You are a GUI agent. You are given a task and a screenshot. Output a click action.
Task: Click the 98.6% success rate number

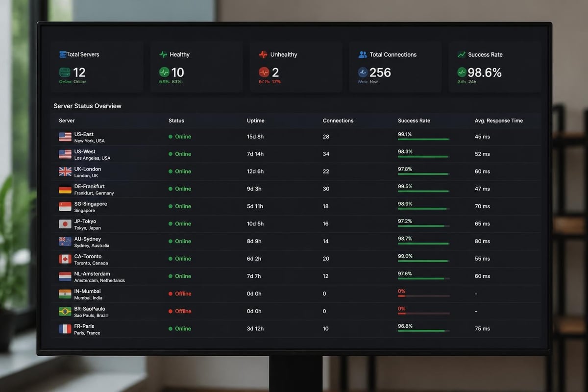coord(485,73)
